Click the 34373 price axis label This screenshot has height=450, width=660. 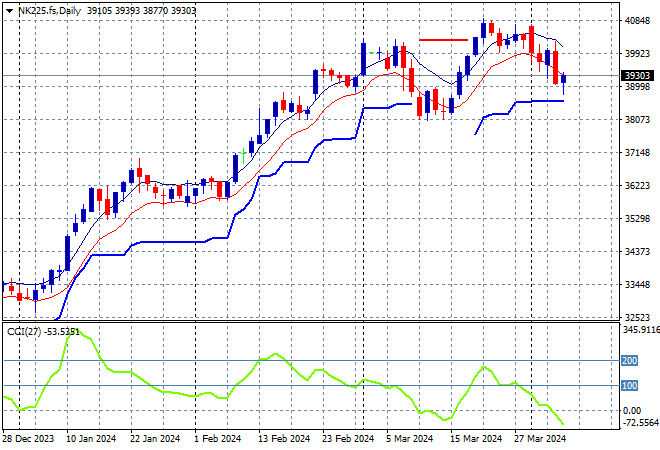[x=637, y=252]
